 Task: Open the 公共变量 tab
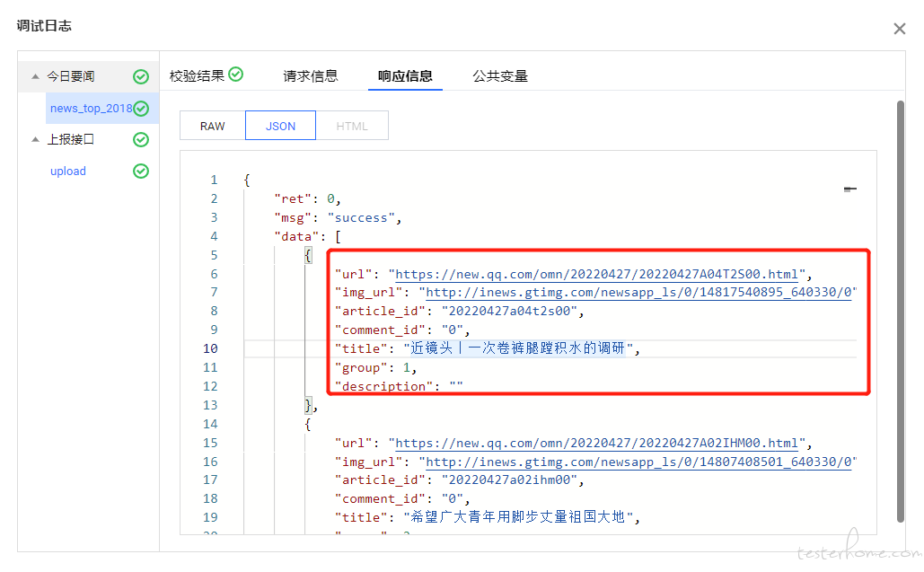[500, 76]
